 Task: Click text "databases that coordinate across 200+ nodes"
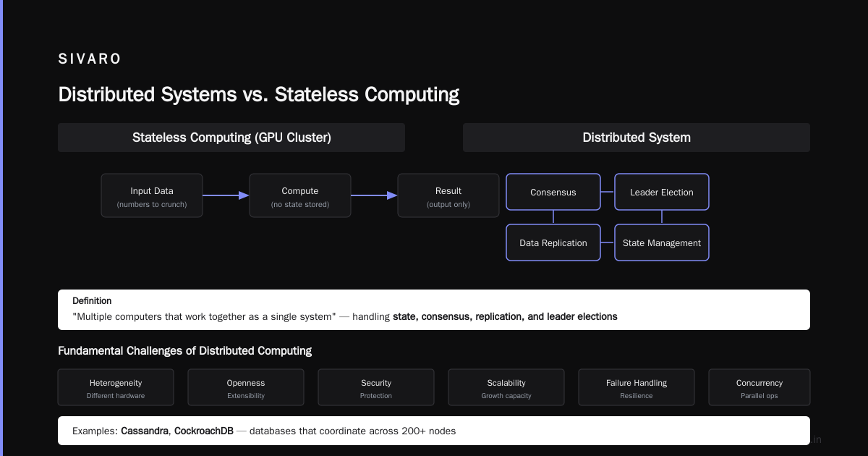pos(353,431)
